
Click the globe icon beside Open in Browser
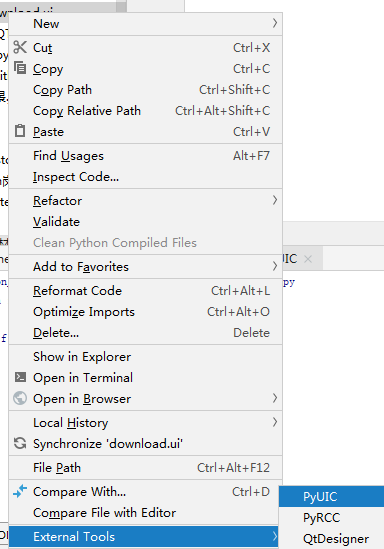click(20, 398)
